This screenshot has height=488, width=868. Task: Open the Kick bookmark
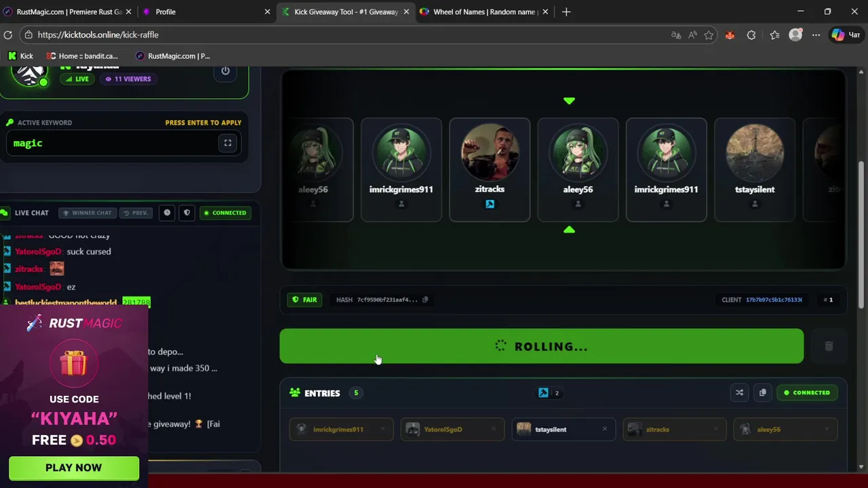(x=20, y=56)
